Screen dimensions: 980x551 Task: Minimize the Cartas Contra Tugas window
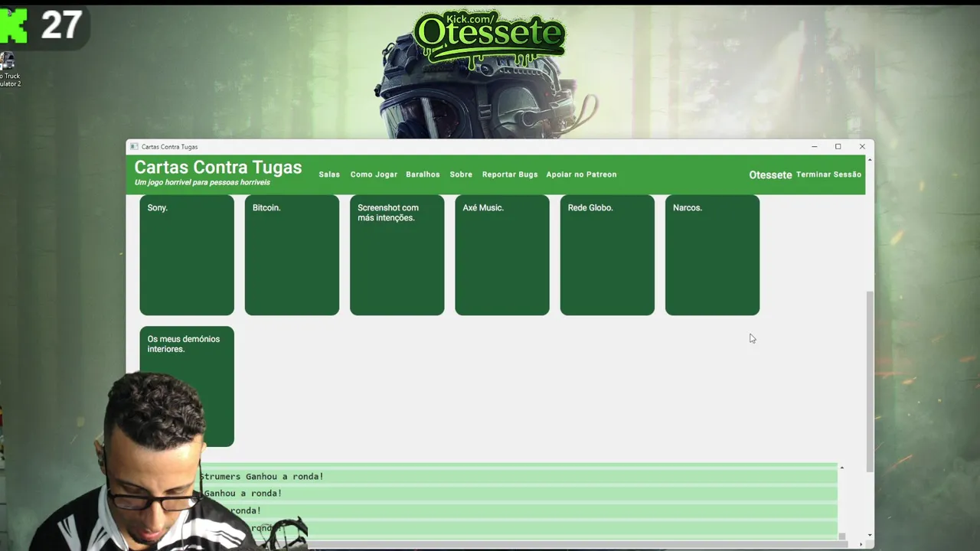815,146
